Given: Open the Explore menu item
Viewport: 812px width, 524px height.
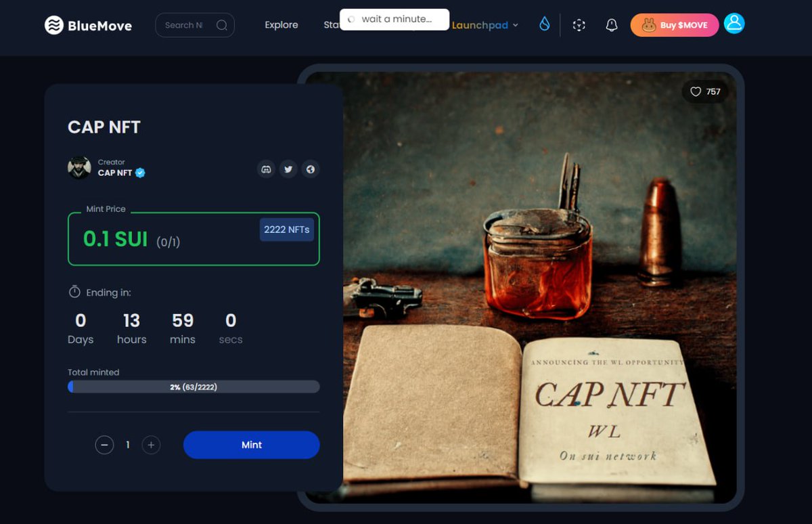Looking at the screenshot, I should point(281,25).
